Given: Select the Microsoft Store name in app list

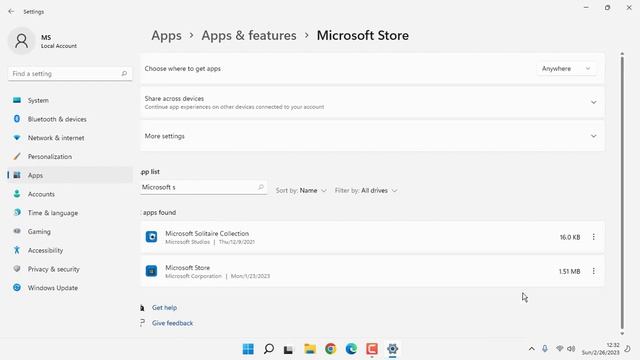Looking at the screenshot, I should [187, 268].
